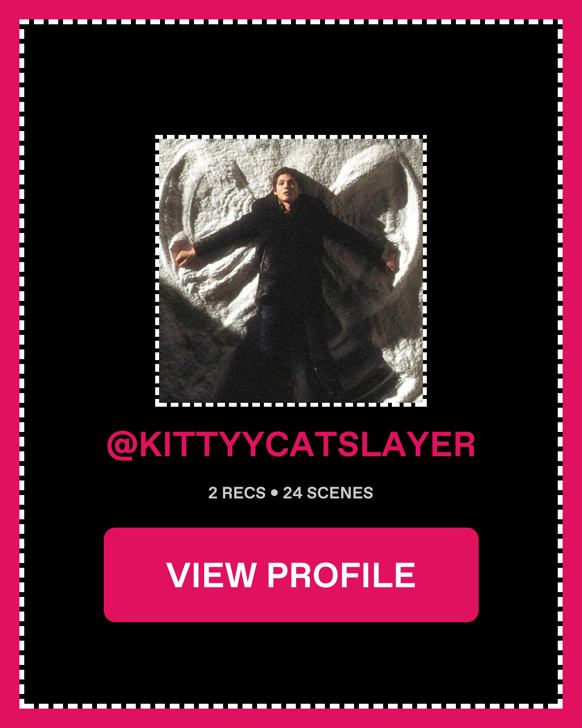Screen dimensions: 582x728
Task: Click the pink outer frame at bottom
Action: (x=291, y=718)
